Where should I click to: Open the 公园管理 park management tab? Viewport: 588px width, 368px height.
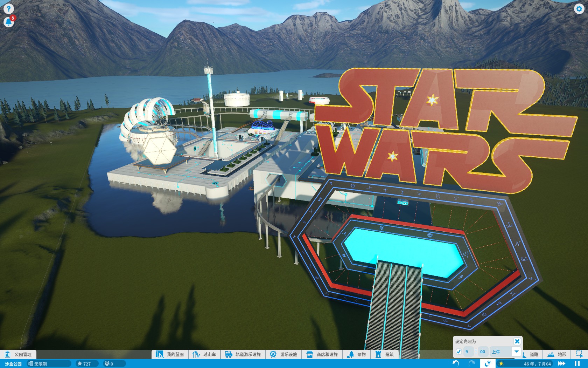(18, 354)
